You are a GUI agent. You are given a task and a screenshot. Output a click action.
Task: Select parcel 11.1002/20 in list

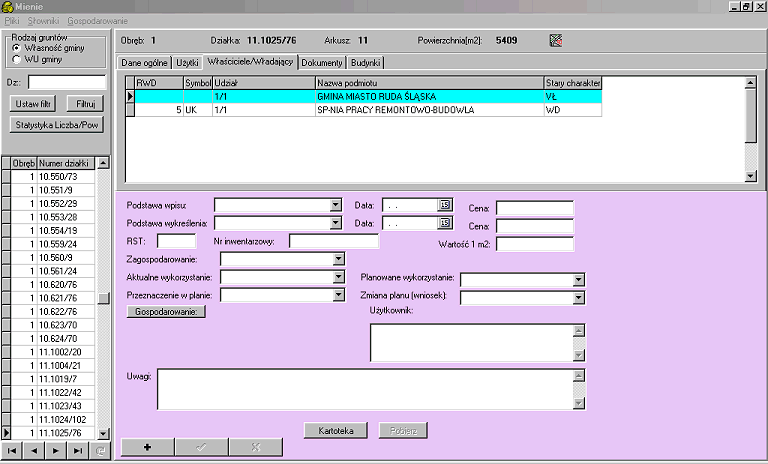pyautogui.click(x=52, y=352)
